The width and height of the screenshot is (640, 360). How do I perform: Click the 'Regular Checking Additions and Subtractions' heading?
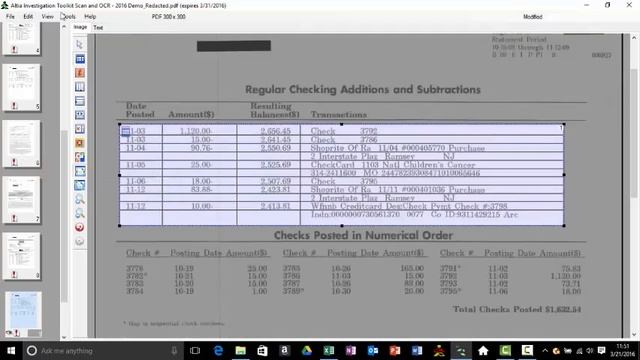pyautogui.click(x=363, y=89)
